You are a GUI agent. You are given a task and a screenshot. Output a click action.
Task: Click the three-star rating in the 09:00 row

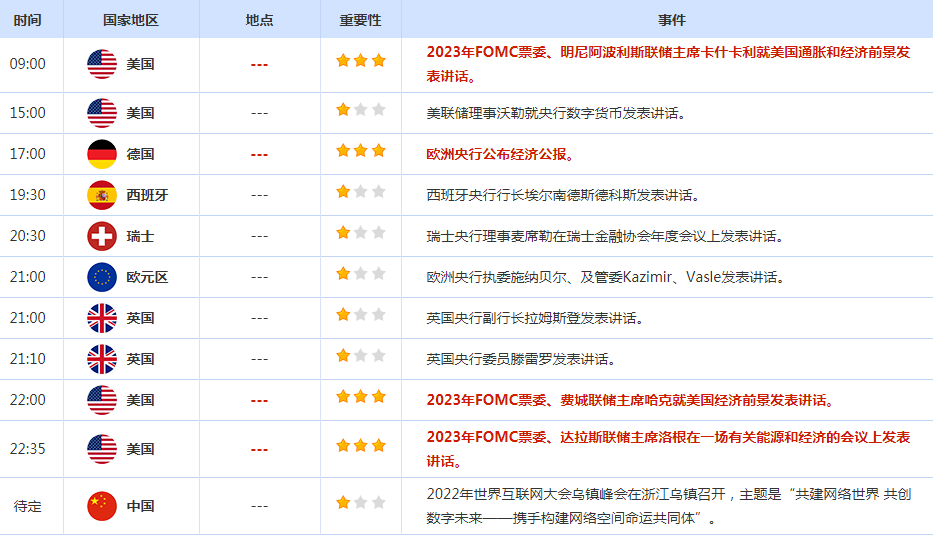(361, 61)
